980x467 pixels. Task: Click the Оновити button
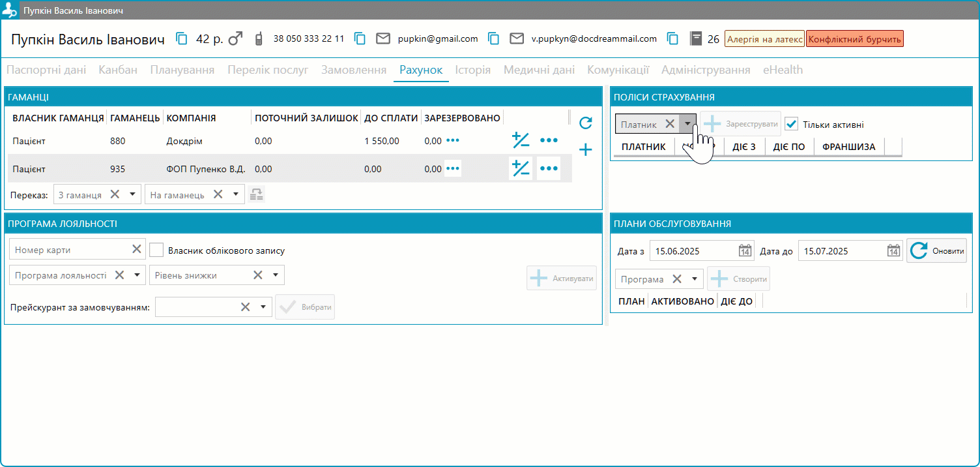936,251
